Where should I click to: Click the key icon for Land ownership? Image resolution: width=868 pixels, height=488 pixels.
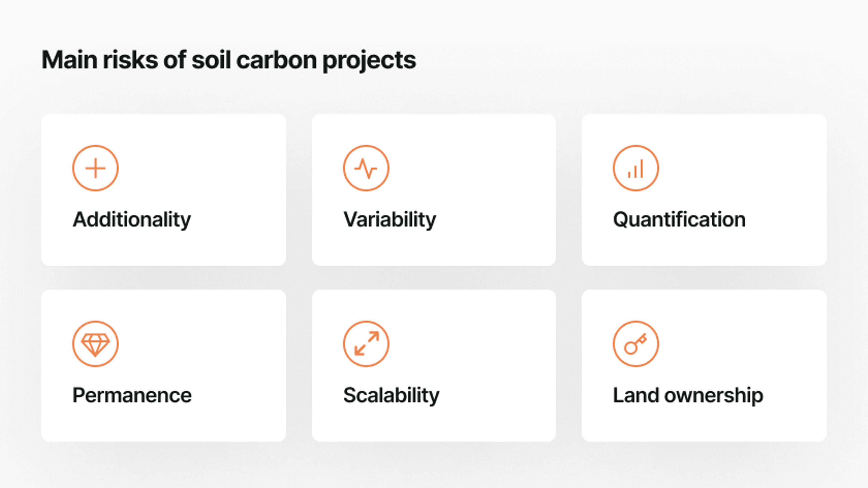635,344
